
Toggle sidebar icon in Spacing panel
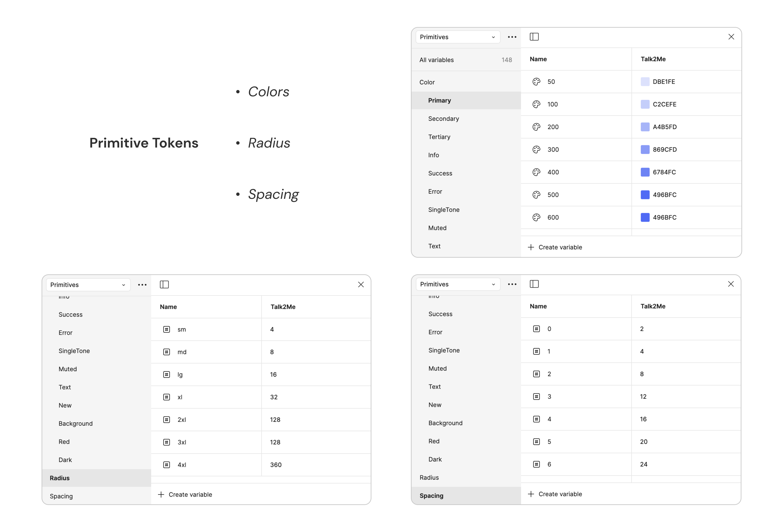[x=534, y=284]
